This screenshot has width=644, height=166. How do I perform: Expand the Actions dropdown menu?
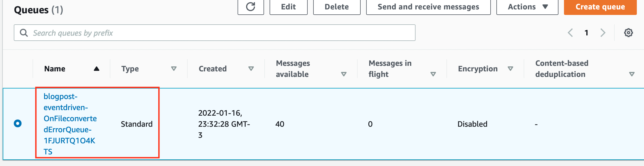point(527,7)
